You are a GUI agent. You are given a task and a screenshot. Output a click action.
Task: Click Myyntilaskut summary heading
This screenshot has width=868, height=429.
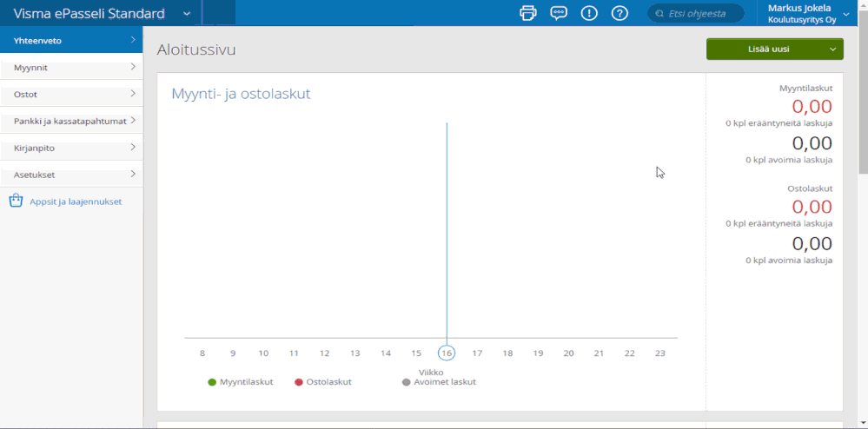coord(806,88)
